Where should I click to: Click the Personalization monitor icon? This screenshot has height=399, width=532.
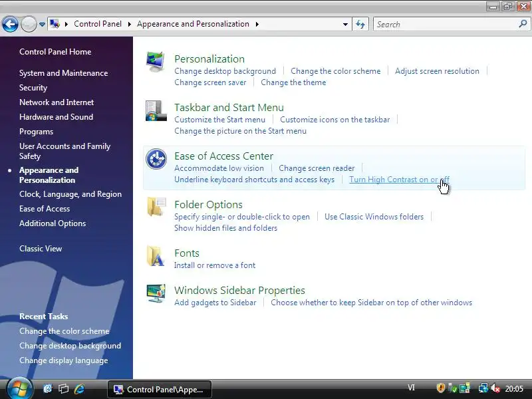[156, 61]
